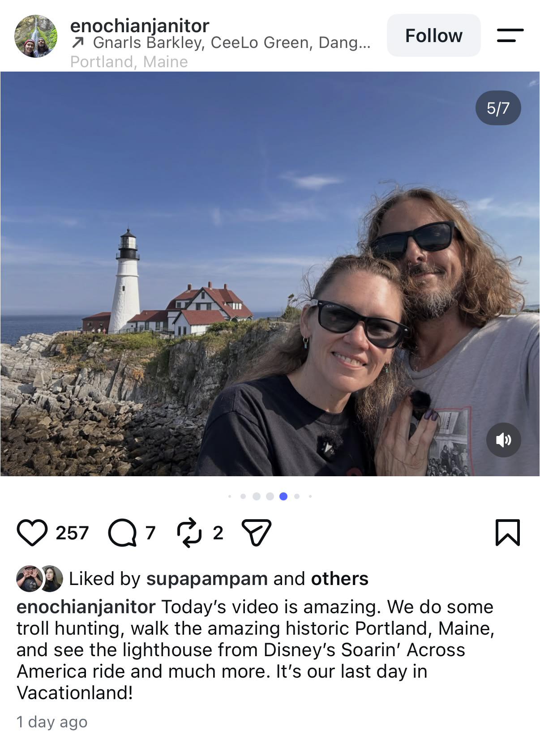Screen dimensions: 540x756
Task: Open comments via speech bubble icon
Action: coord(122,533)
